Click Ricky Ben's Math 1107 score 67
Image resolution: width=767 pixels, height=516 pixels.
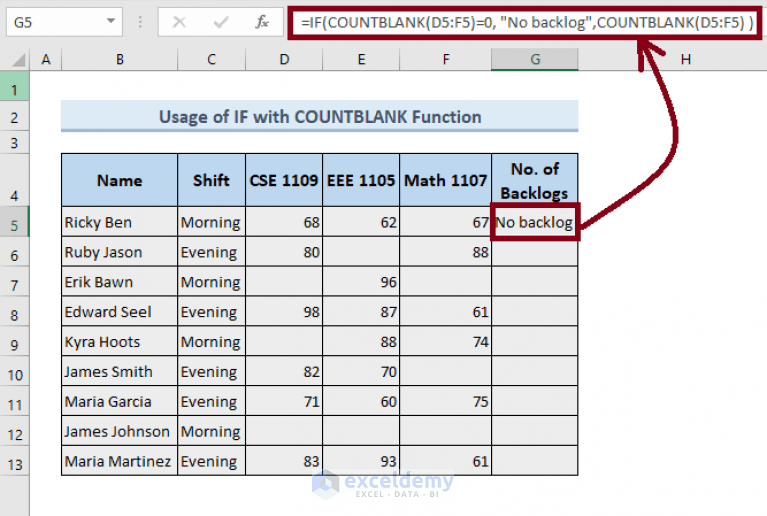(446, 222)
